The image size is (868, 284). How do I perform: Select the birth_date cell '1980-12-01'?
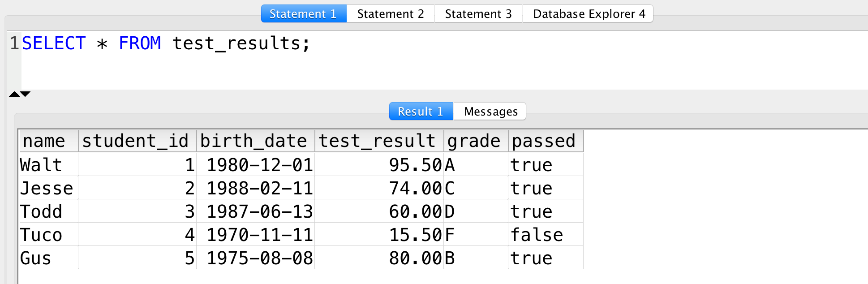coord(256,164)
